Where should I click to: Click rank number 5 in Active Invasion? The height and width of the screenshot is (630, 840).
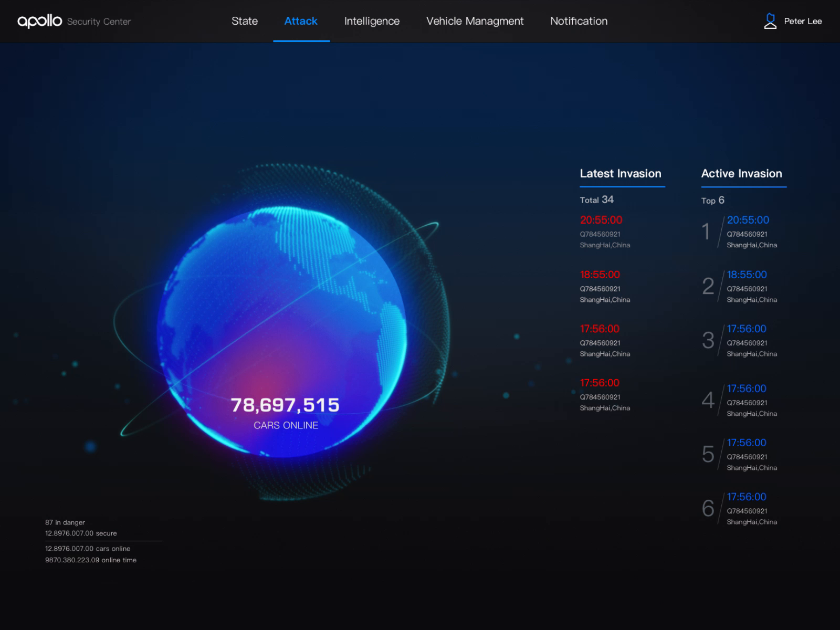(x=708, y=454)
